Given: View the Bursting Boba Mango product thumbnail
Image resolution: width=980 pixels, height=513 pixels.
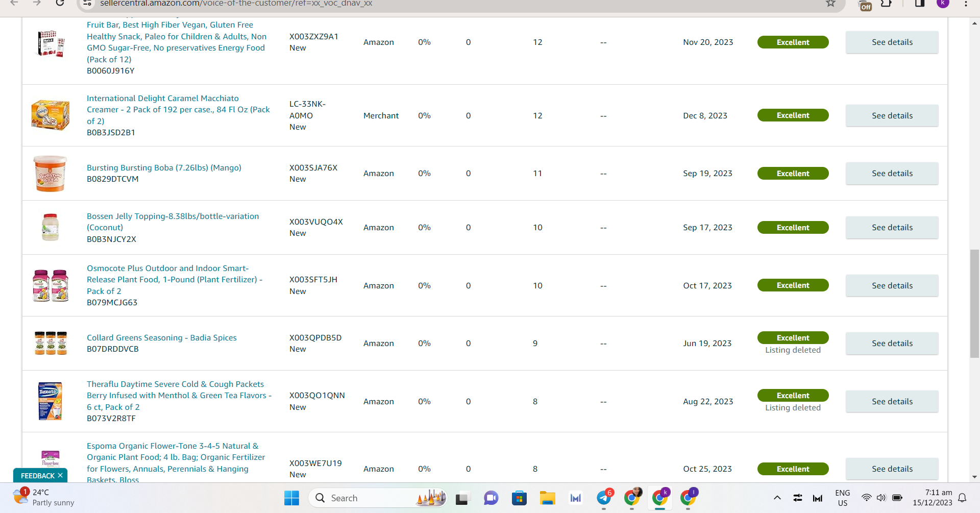Looking at the screenshot, I should coord(51,174).
